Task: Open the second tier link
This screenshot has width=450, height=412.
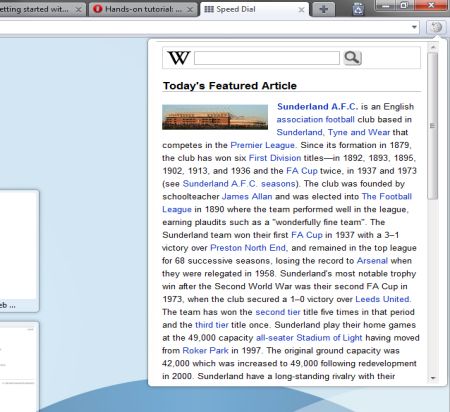Action: coord(278,312)
